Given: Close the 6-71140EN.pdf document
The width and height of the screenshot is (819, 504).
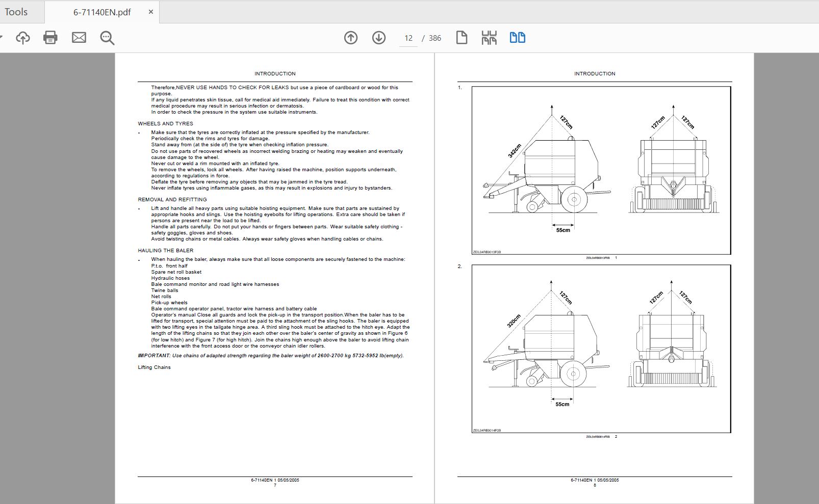Looking at the screenshot, I should coord(149,11).
